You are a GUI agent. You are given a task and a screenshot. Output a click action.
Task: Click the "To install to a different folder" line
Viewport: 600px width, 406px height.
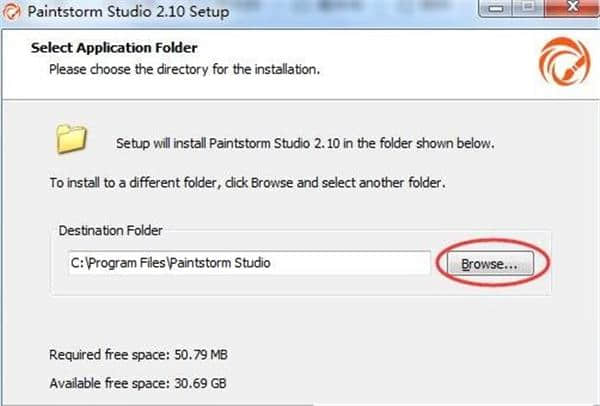(x=235, y=184)
